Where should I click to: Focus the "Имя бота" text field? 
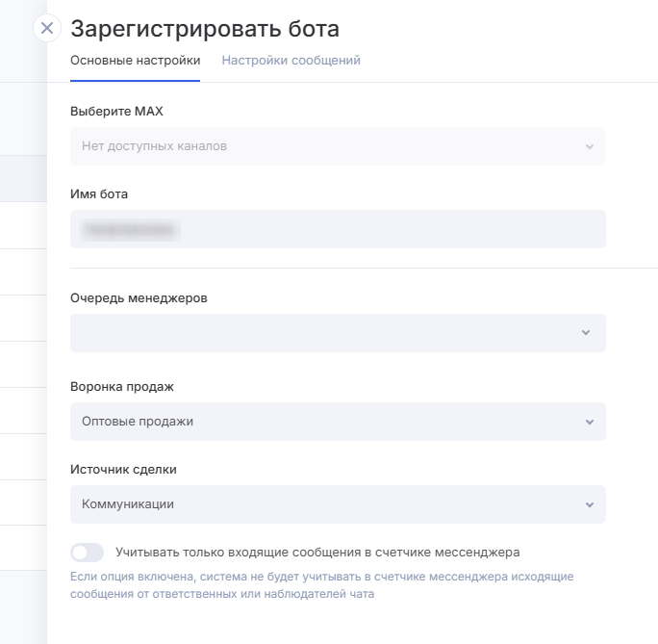[x=338, y=229]
